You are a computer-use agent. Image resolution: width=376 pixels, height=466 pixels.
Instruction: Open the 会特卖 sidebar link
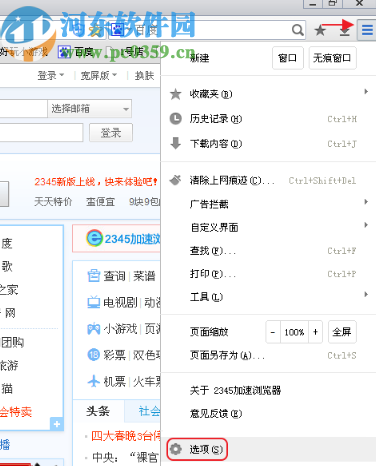[x=16, y=412]
